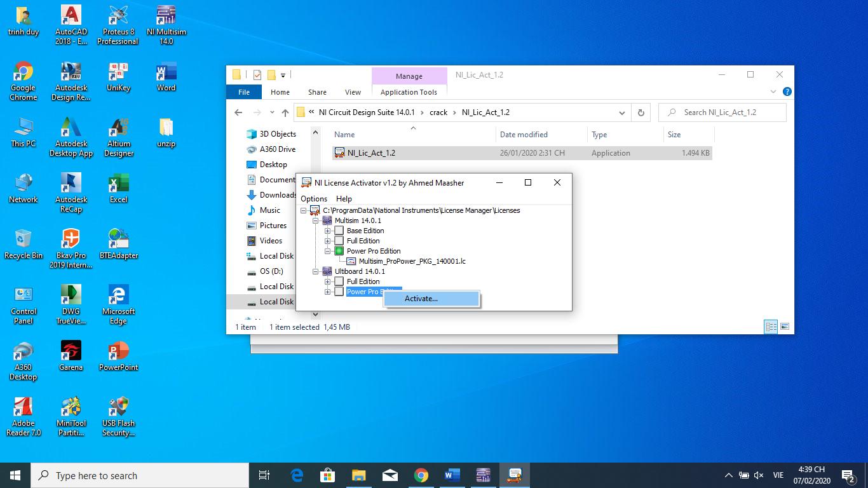Viewport: 868px width, 488px height.
Task: Choose Activate... from the context menu
Action: (x=431, y=299)
